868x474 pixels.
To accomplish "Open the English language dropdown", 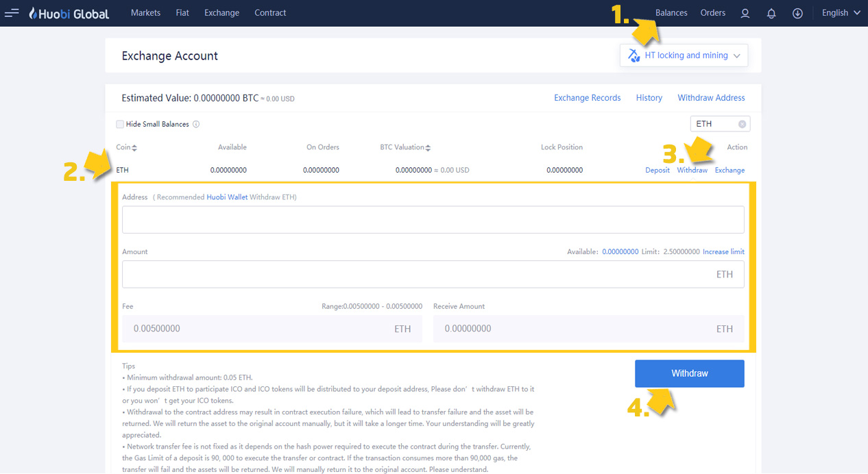I will pos(840,12).
